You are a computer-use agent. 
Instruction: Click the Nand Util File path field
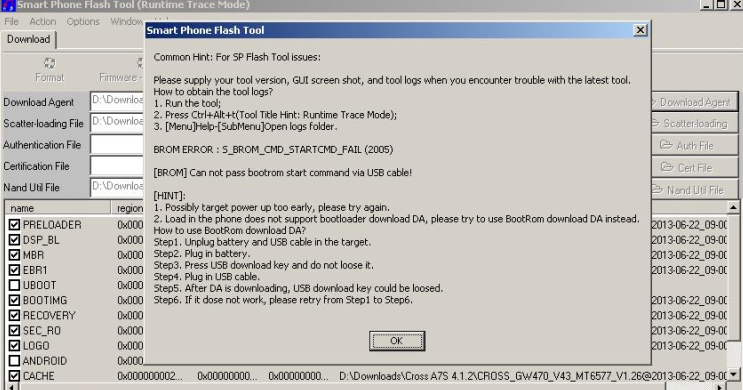(117, 187)
